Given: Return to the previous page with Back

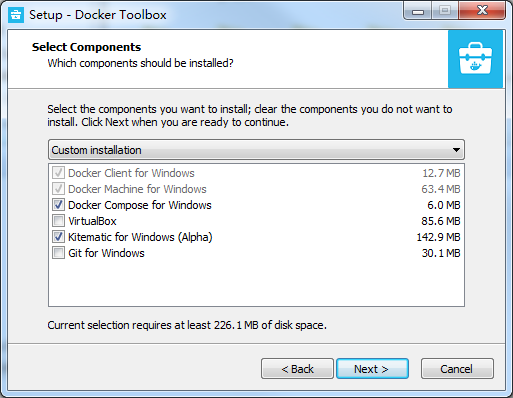Looking at the screenshot, I should pyautogui.click(x=297, y=369).
